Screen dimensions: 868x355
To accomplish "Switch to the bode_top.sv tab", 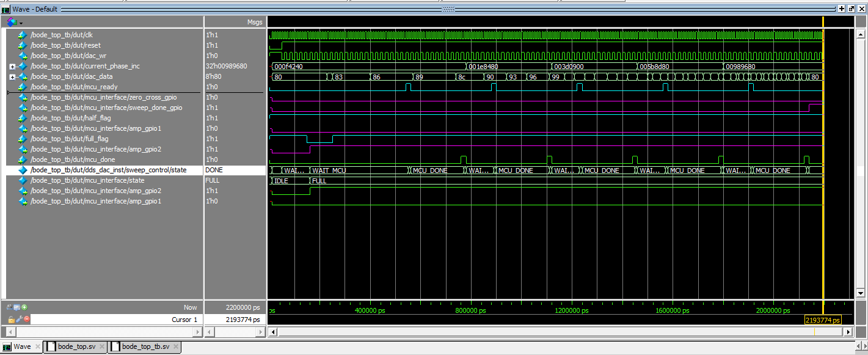I will tap(76, 346).
